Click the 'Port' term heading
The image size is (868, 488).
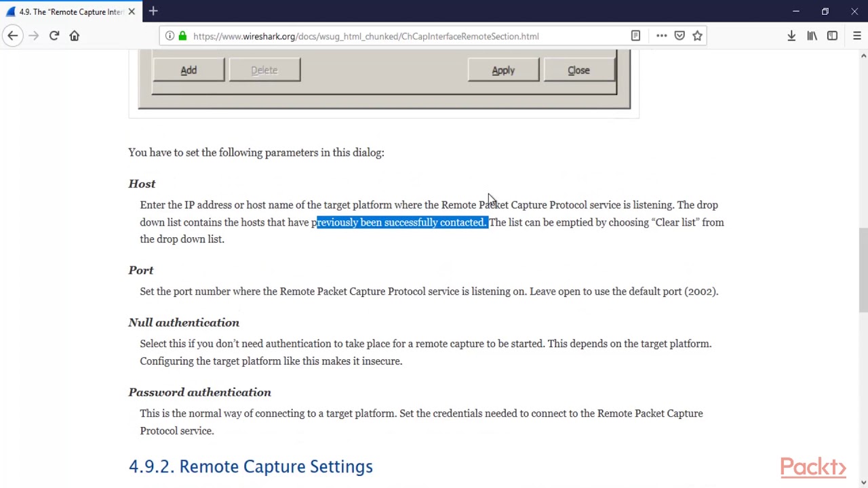tap(141, 270)
